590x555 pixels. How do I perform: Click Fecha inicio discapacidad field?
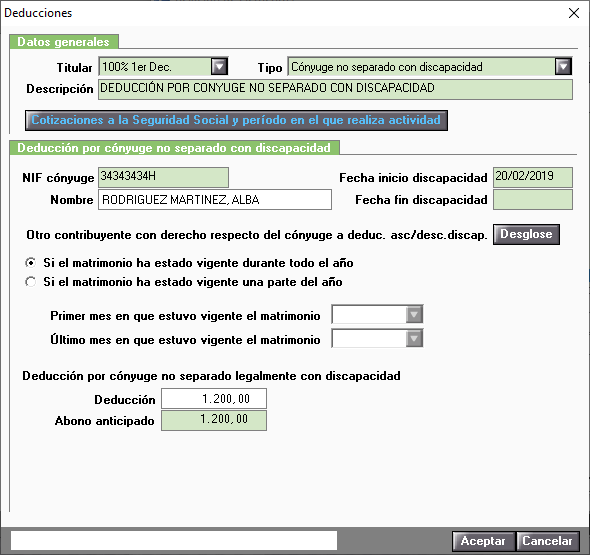pyautogui.click(x=533, y=177)
